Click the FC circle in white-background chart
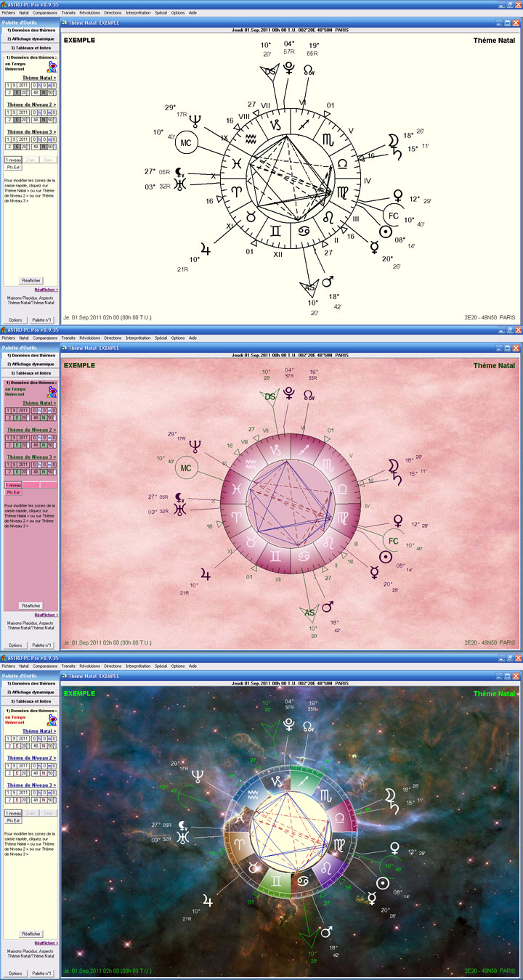This screenshot has width=523, height=980. [x=393, y=216]
